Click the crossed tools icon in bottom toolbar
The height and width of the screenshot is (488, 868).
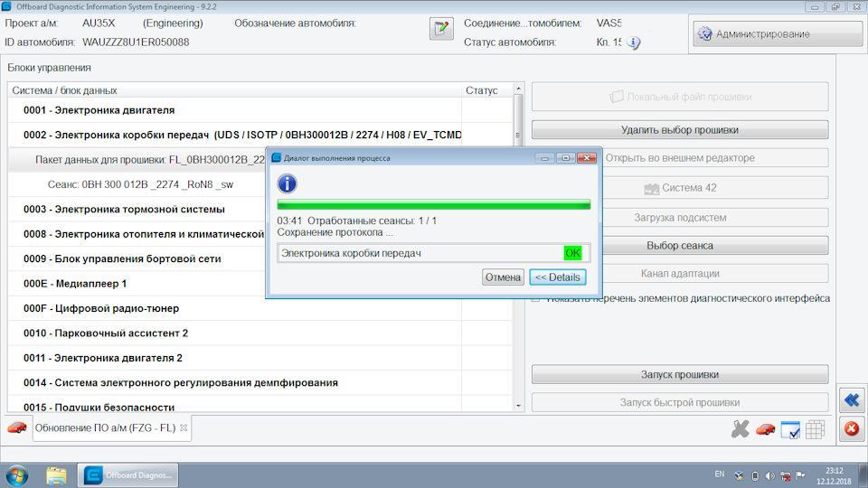click(x=740, y=428)
